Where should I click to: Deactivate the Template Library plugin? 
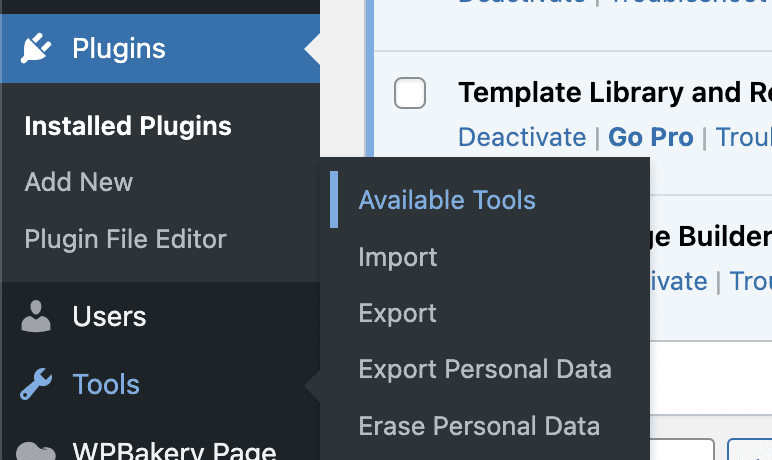point(522,137)
